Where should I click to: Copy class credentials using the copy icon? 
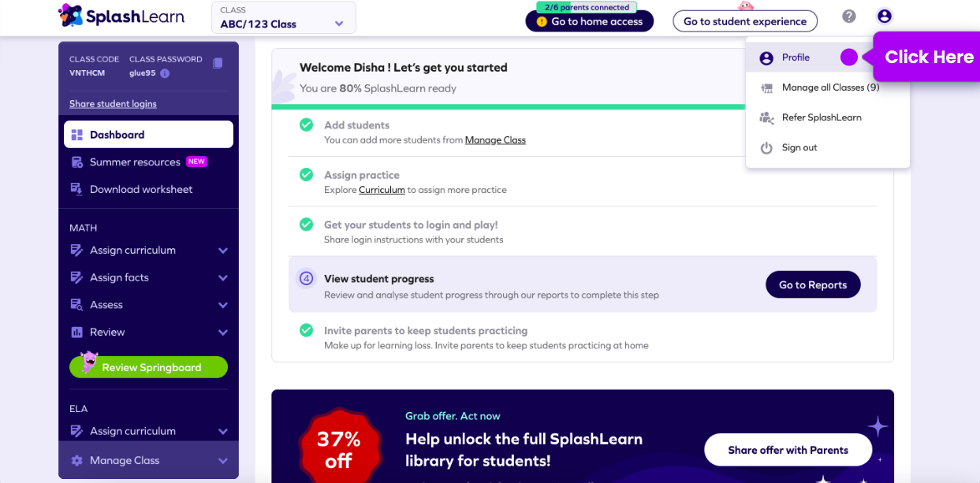[218, 63]
